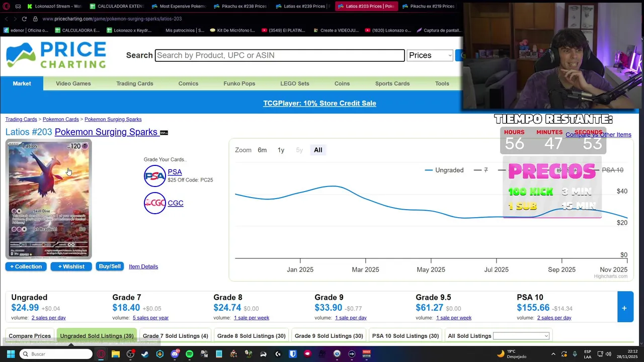
Task: Open the Video Games menu
Action: pyautogui.click(x=73, y=83)
